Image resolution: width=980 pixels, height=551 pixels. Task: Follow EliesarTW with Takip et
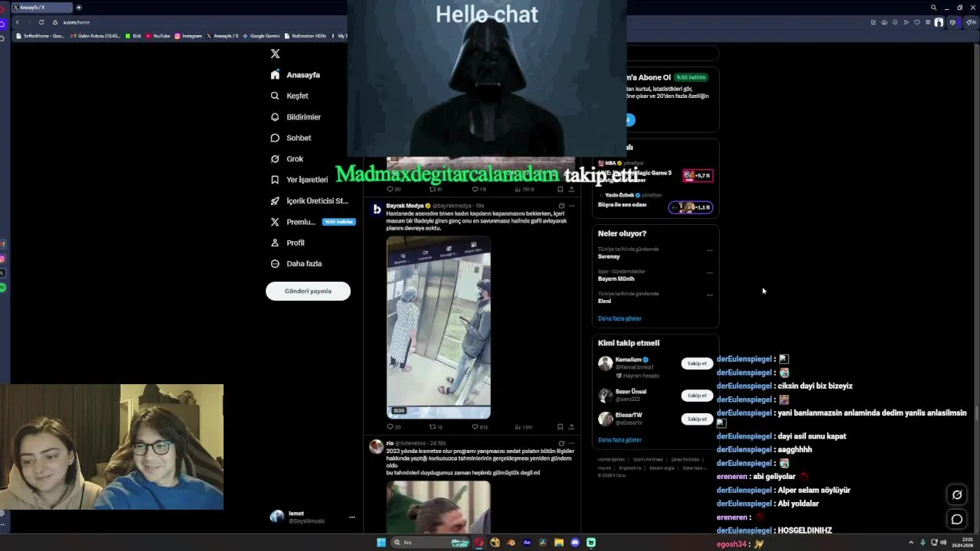(x=697, y=419)
